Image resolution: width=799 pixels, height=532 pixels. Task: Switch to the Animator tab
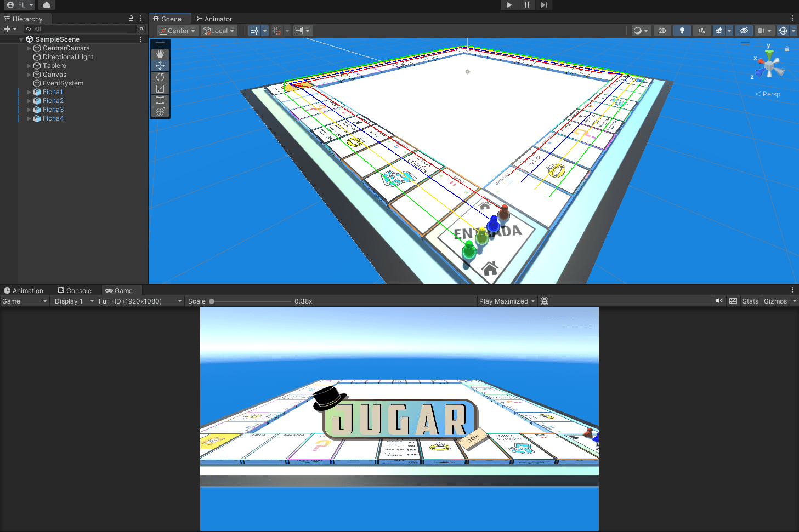(214, 19)
